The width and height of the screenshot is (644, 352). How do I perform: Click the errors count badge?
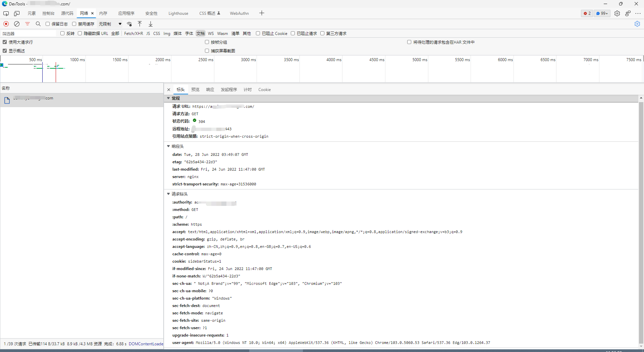tap(587, 13)
